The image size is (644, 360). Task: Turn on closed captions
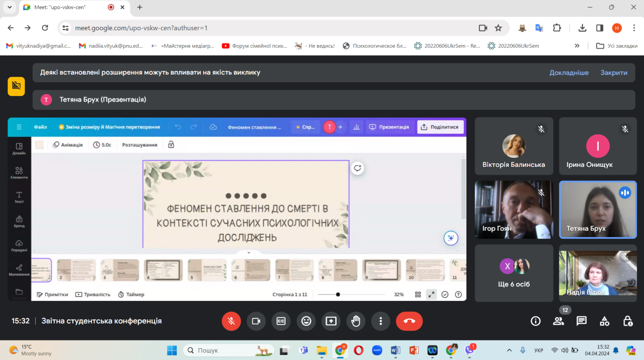281,321
